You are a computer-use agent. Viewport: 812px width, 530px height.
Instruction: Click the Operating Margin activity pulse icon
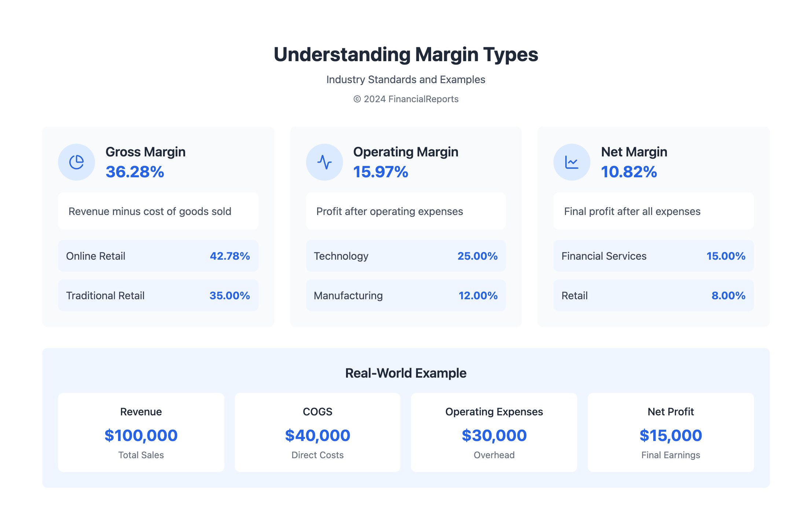click(x=324, y=162)
